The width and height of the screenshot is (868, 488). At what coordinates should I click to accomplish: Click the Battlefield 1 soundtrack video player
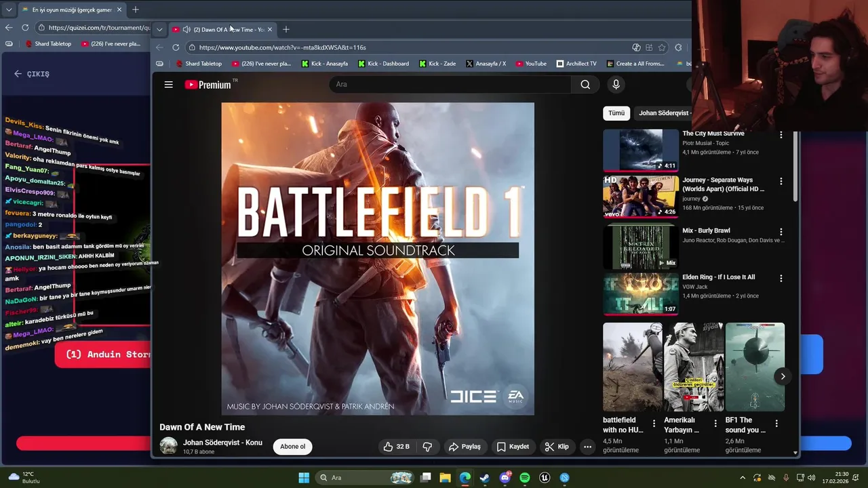click(378, 259)
